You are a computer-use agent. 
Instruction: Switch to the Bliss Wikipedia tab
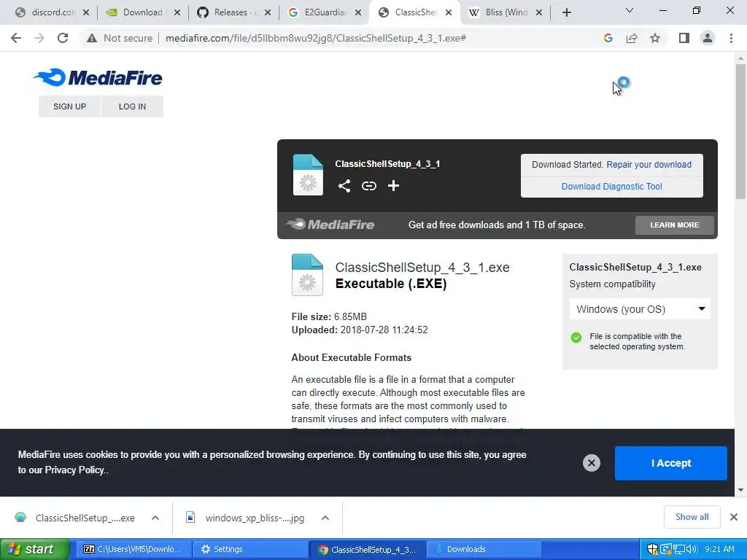tap(501, 13)
